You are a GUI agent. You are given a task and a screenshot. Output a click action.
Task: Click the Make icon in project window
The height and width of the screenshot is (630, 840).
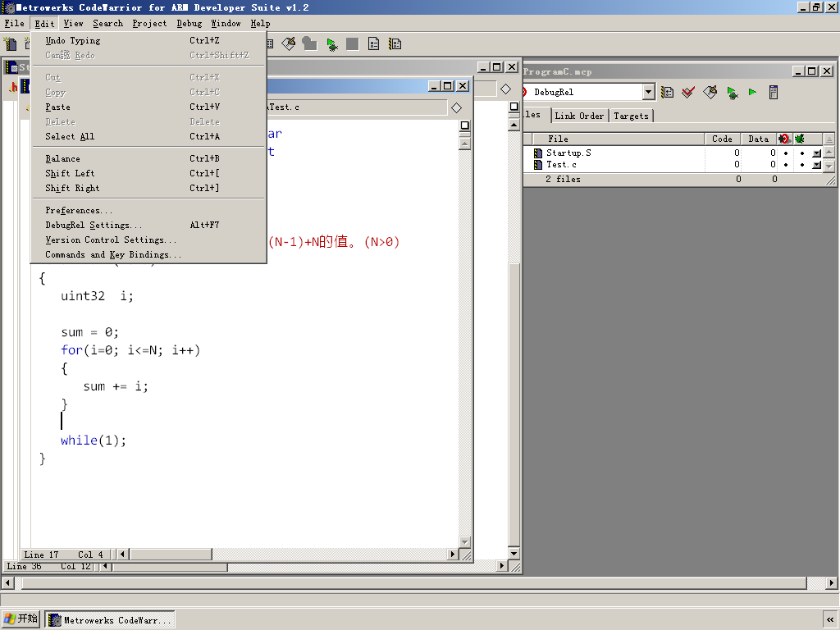point(710,92)
